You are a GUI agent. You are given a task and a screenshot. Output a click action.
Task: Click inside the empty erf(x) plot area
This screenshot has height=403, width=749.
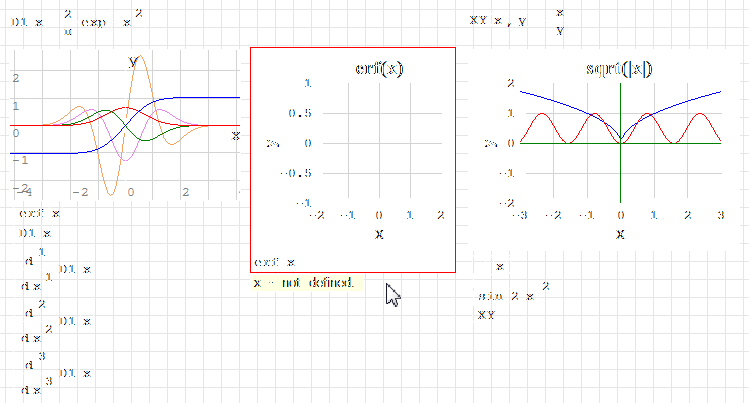378,142
